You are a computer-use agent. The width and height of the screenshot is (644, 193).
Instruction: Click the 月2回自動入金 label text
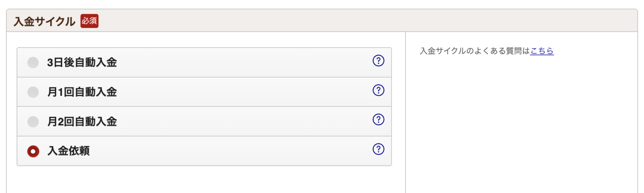82,122
